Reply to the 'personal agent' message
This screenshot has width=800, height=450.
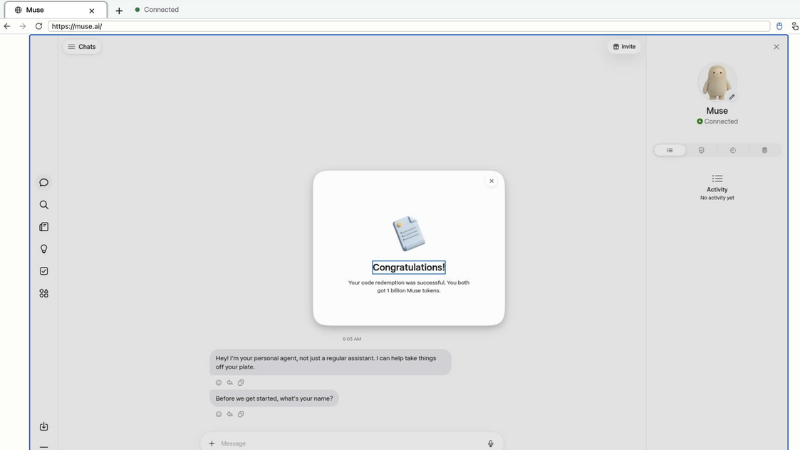(x=230, y=383)
